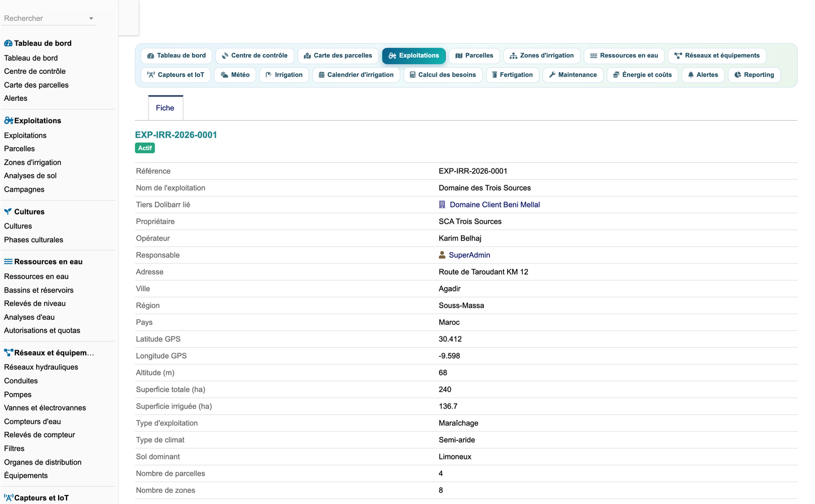815x504 pixels.
Task: Click the building icon next to Domaine Client Beni Mellal
Action: (442, 205)
